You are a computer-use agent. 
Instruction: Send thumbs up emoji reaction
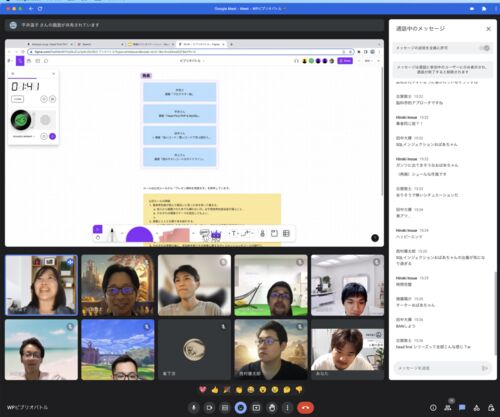[x=215, y=389]
